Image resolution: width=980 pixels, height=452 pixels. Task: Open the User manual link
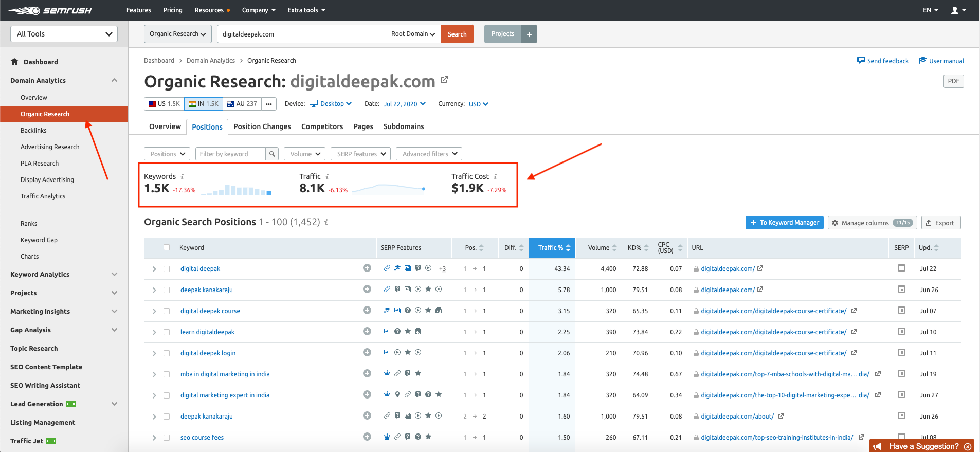[x=941, y=61]
